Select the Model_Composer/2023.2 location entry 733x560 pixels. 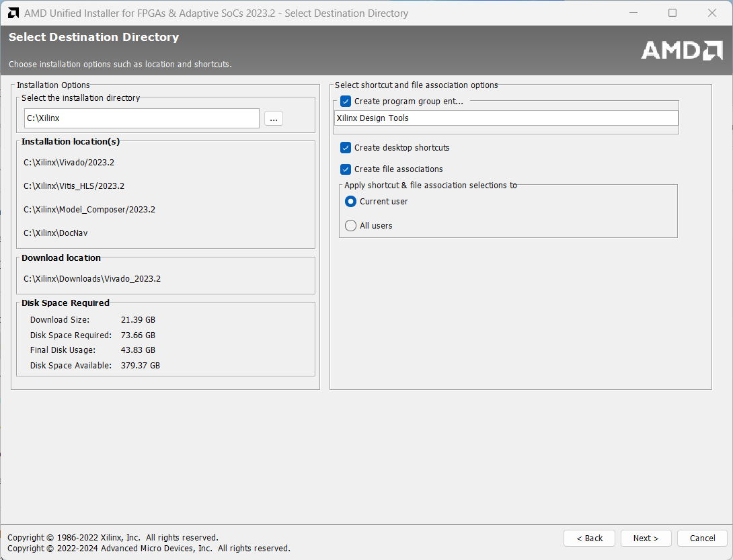[x=89, y=210]
